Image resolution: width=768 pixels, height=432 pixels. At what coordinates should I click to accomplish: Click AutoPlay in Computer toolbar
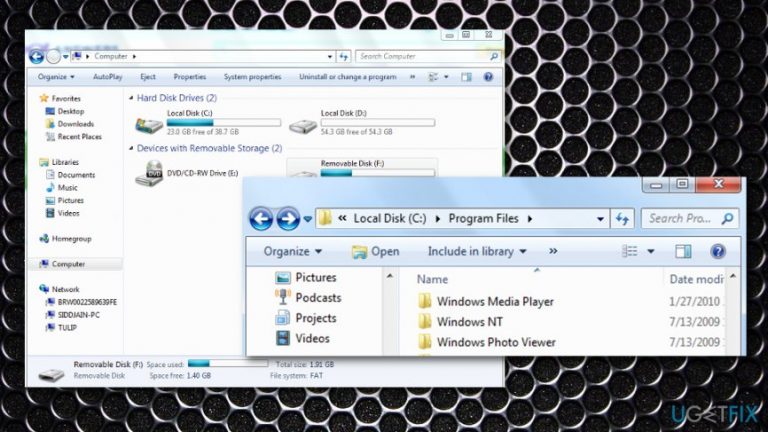pyautogui.click(x=108, y=77)
